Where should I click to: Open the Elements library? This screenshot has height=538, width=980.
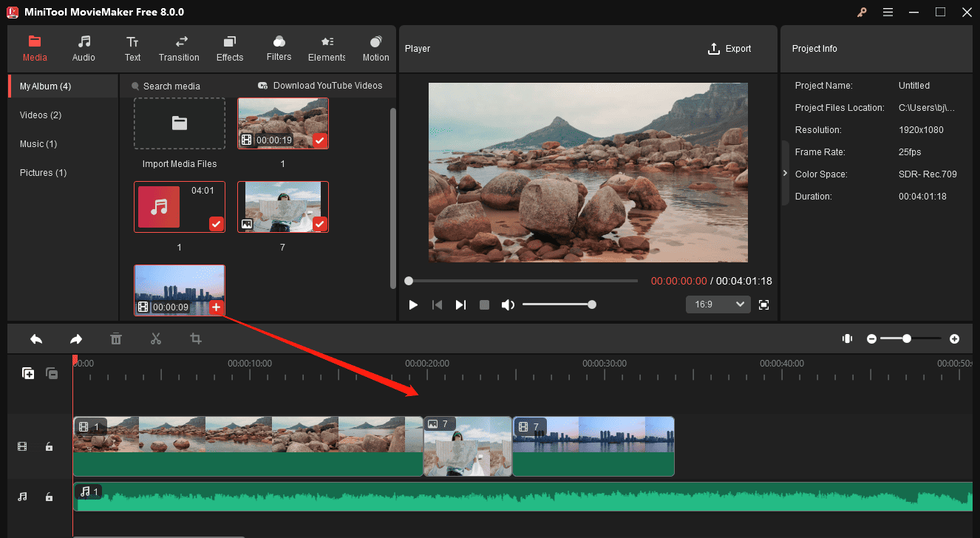tap(326, 49)
